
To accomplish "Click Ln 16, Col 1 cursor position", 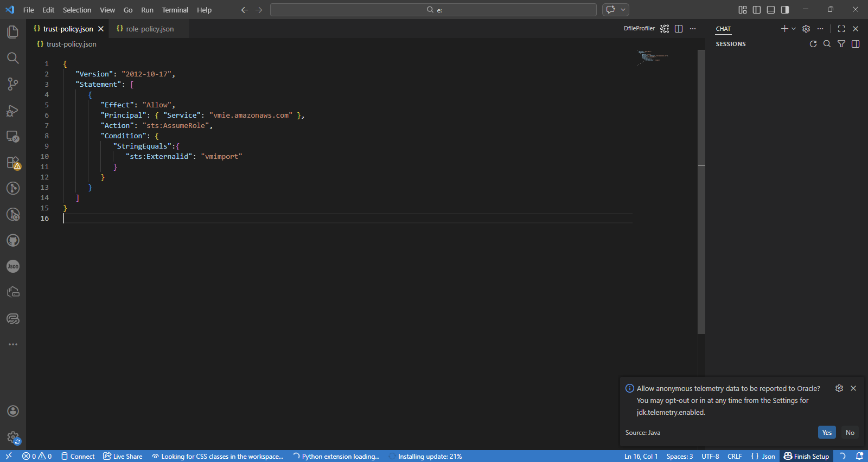I will (641, 456).
